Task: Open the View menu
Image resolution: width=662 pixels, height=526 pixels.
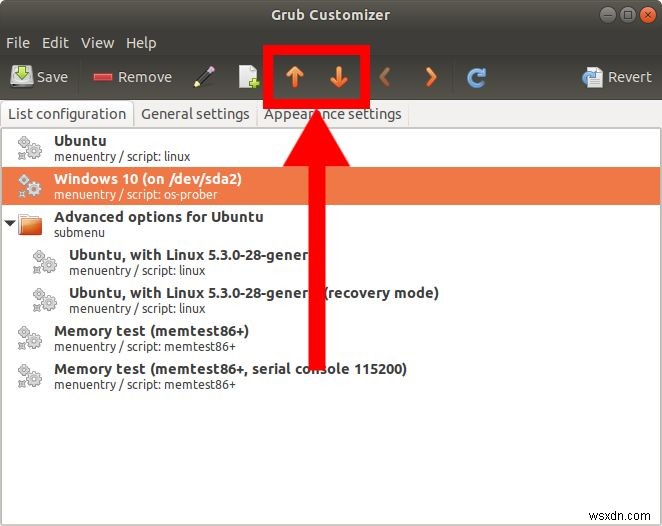Action: [98, 43]
